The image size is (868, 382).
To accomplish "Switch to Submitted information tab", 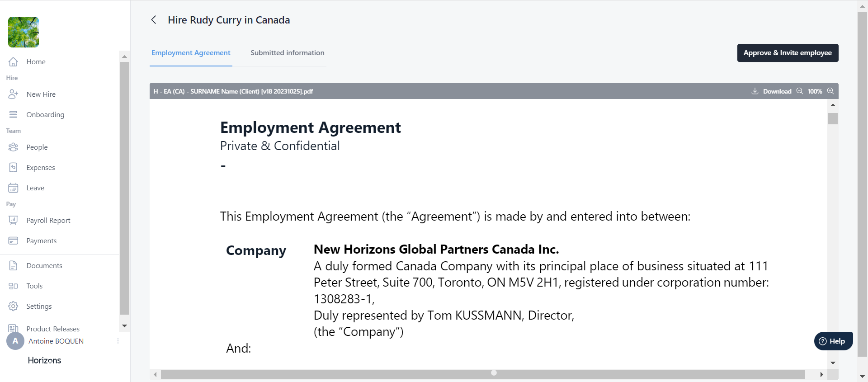I will coord(287,53).
